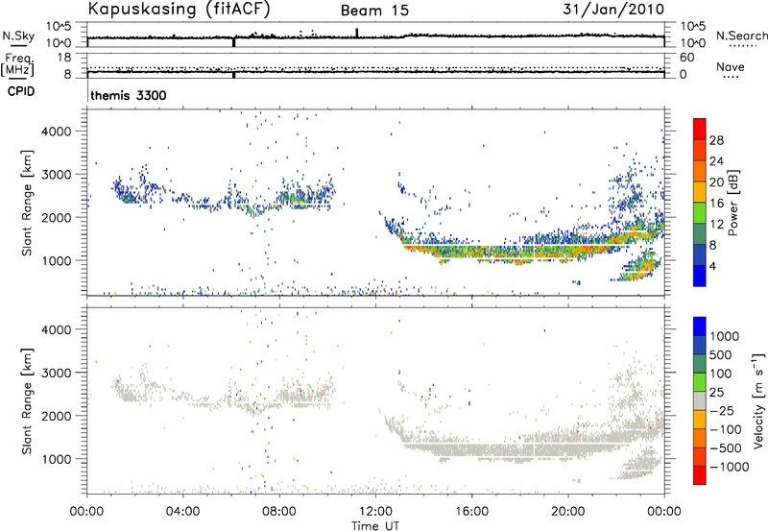Click the Kapuskasing (fitACF) plot title

pyautogui.click(x=179, y=10)
